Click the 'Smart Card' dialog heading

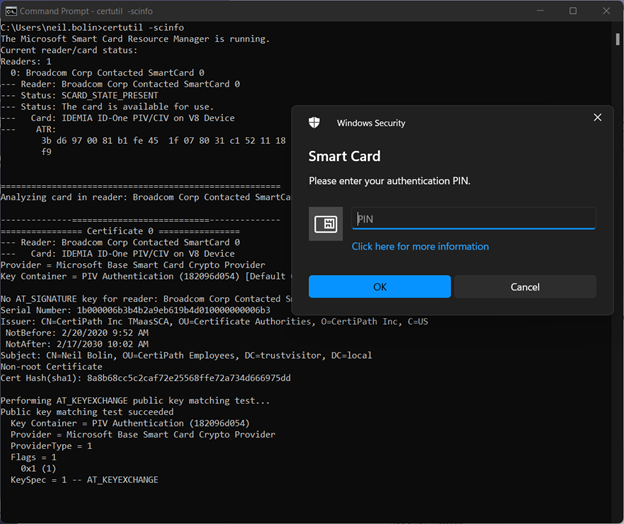(344, 156)
